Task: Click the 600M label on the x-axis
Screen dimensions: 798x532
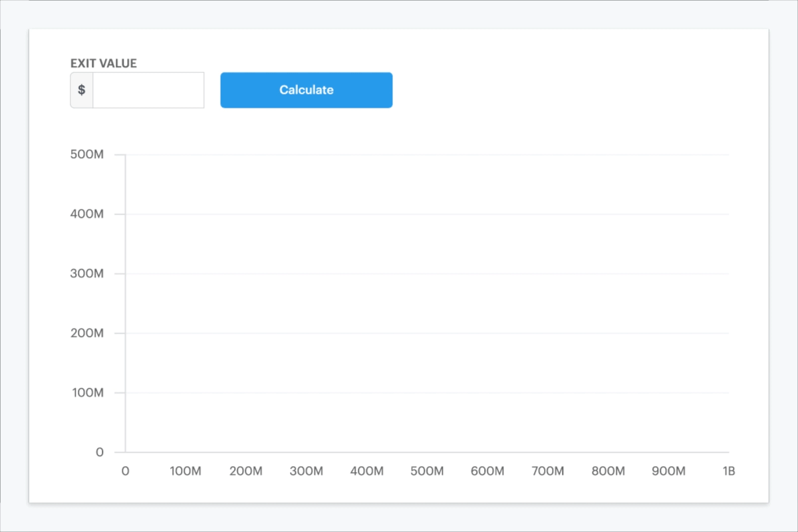Action: click(x=487, y=471)
